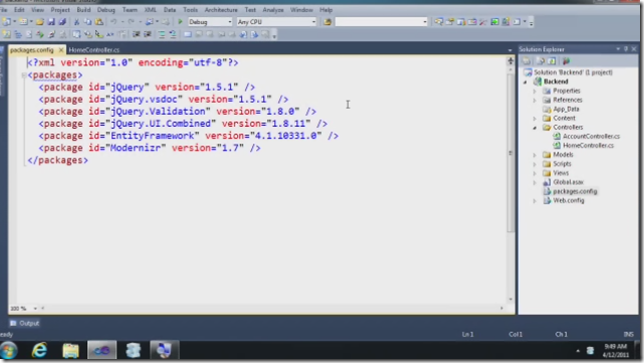
Task: Click the Paste clipboard icon
Action: [x=99, y=22]
